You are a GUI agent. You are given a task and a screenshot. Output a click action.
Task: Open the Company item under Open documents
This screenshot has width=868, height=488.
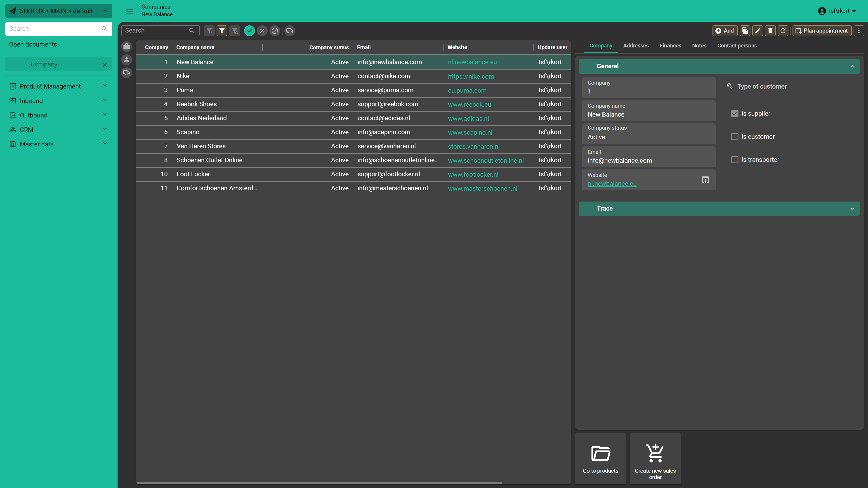pos(59,64)
